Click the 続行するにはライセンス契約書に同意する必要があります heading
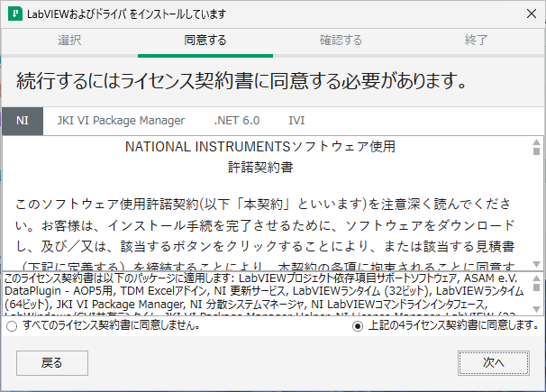Image resolution: width=546 pixels, height=392 pixels. tap(241, 81)
